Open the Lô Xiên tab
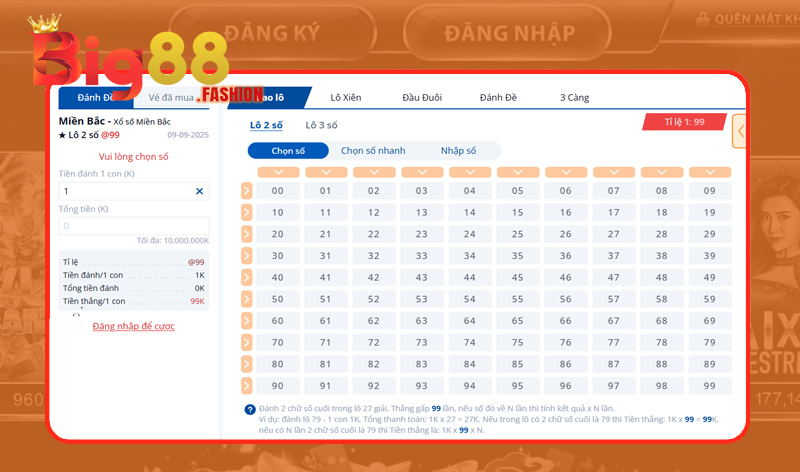 346,98
